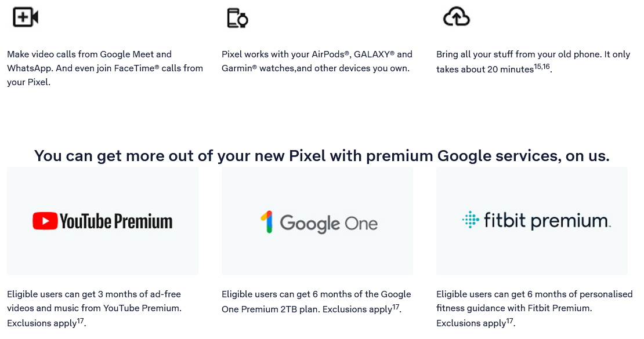Screen dimensions: 644x339
Task: Click the red YouTube play button logo
Action: coord(45,221)
